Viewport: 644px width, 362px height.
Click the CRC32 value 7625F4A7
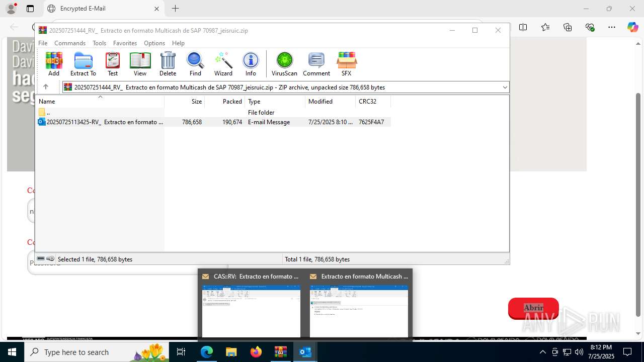(371, 122)
